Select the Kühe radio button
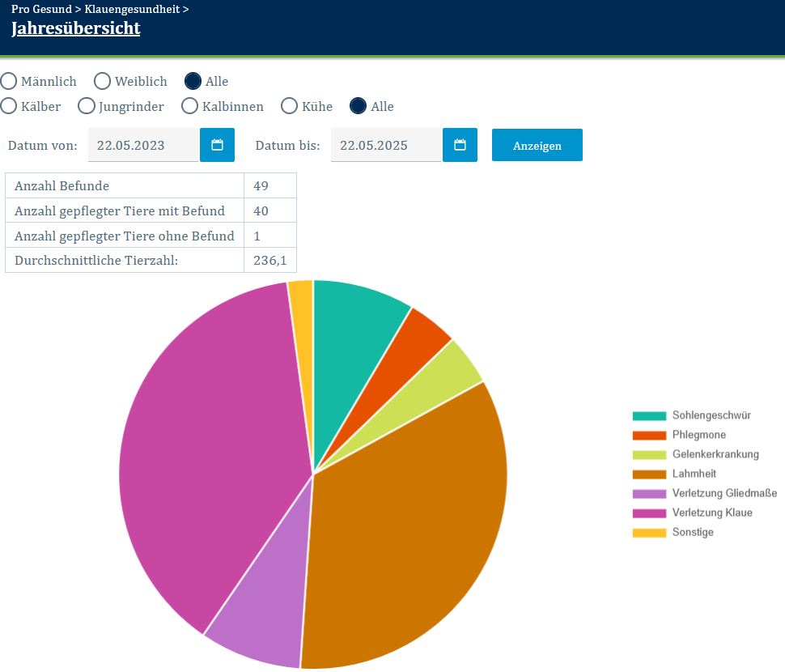 tap(290, 106)
